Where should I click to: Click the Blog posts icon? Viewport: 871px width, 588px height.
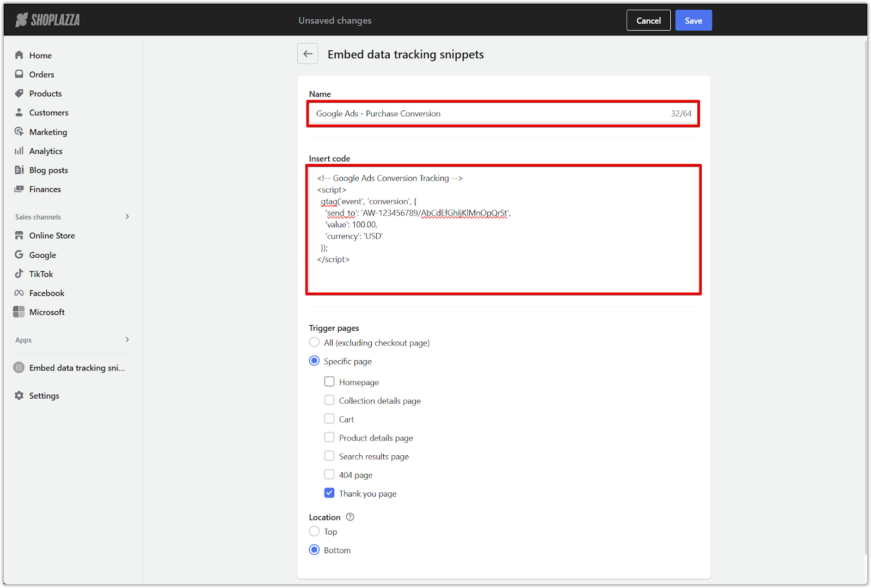point(19,170)
